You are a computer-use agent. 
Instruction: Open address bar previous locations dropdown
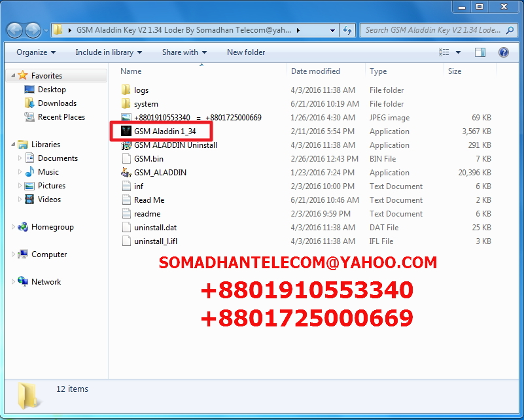coord(332,30)
